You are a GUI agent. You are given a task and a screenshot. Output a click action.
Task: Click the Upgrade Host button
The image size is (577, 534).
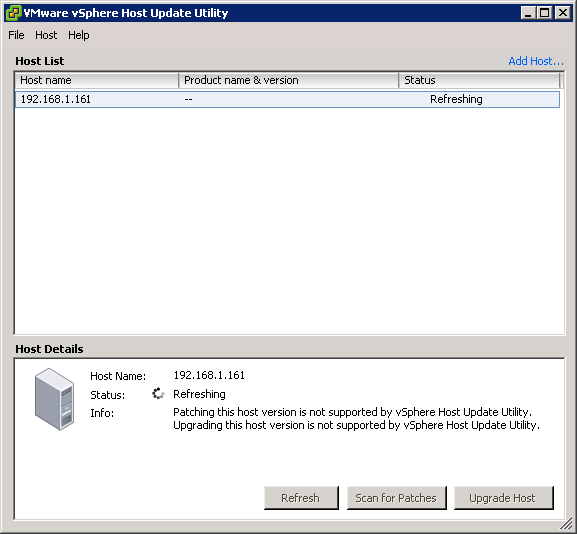tap(503, 498)
